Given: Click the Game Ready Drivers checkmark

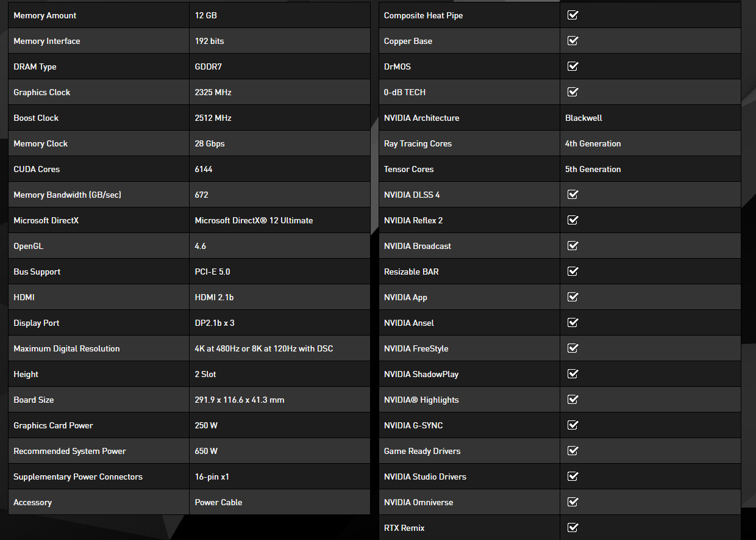Looking at the screenshot, I should point(572,451).
